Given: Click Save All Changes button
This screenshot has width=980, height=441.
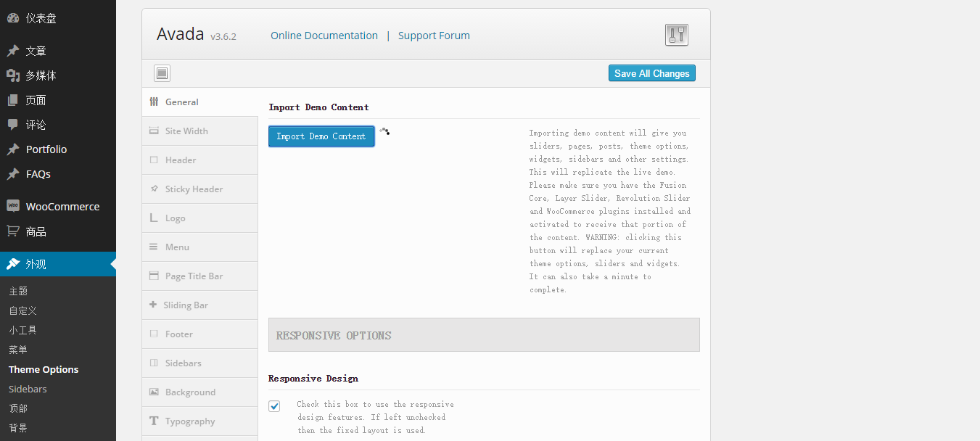Looking at the screenshot, I should (x=651, y=73).
